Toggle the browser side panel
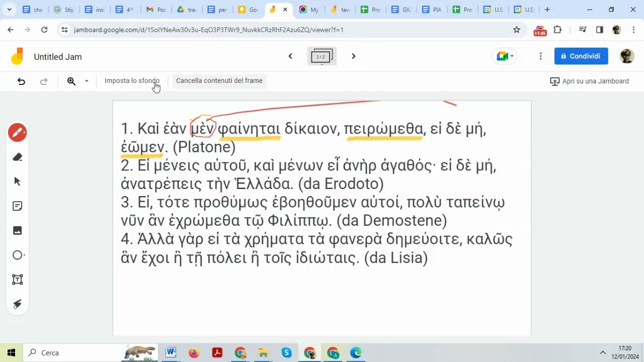The width and height of the screenshot is (644, 362). (x=599, y=30)
